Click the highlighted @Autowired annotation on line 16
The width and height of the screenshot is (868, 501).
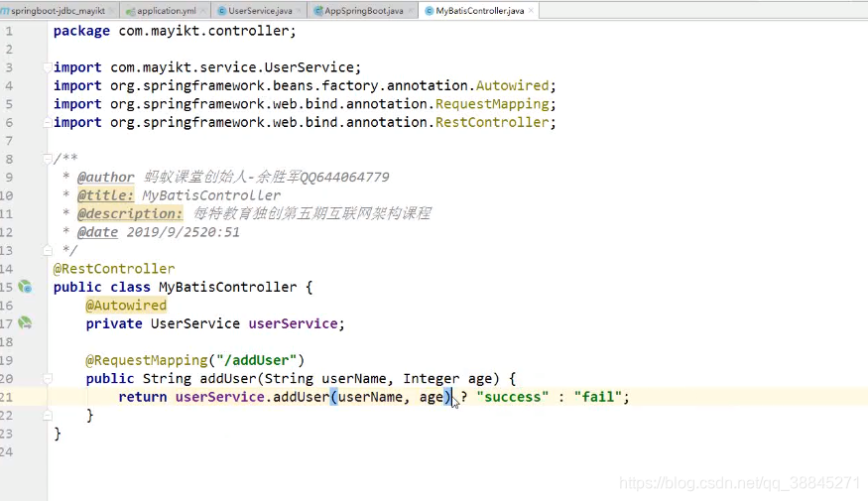point(126,305)
